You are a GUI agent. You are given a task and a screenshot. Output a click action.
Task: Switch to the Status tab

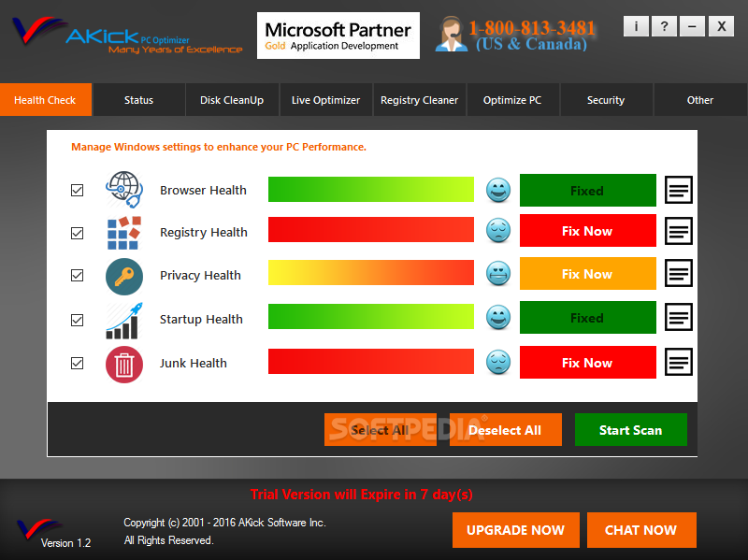pyautogui.click(x=138, y=100)
